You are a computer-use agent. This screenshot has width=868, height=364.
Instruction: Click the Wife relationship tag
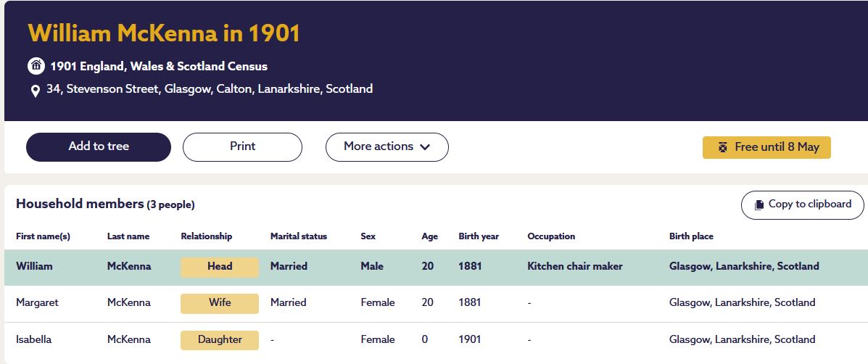219,303
